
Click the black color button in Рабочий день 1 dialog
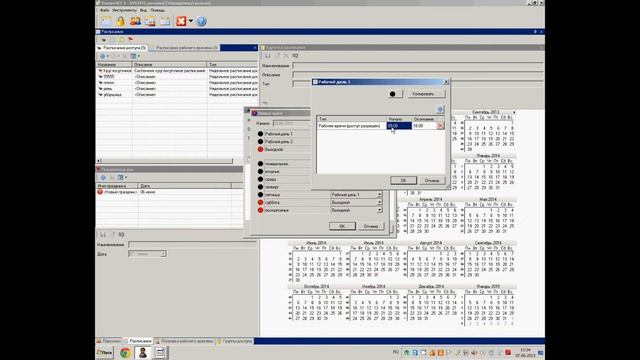coord(395,94)
